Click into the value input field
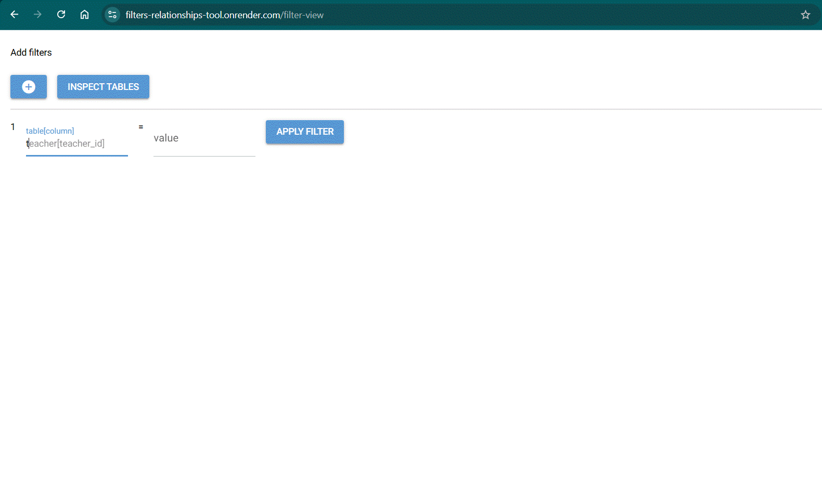The width and height of the screenshot is (822, 504). click(204, 138)
